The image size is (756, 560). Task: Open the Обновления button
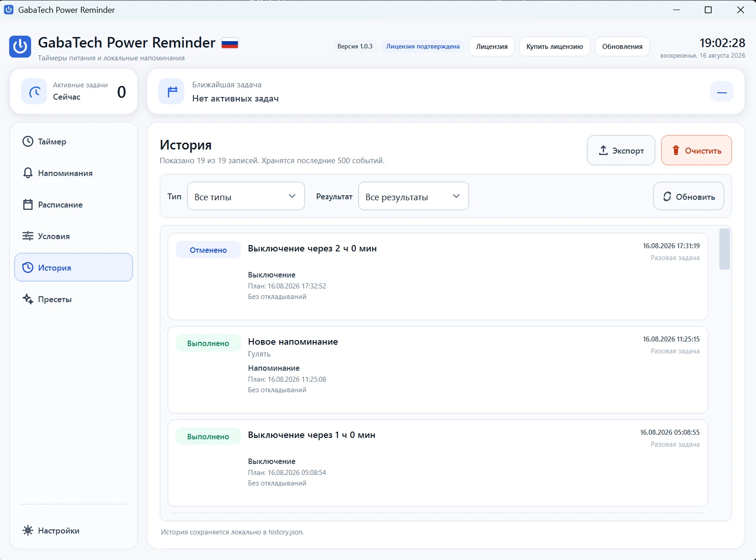click(622, 47)
